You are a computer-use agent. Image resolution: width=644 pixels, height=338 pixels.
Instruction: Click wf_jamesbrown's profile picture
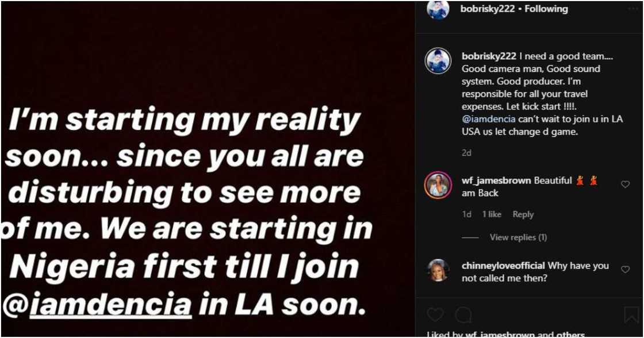click(x=438, y=185)
